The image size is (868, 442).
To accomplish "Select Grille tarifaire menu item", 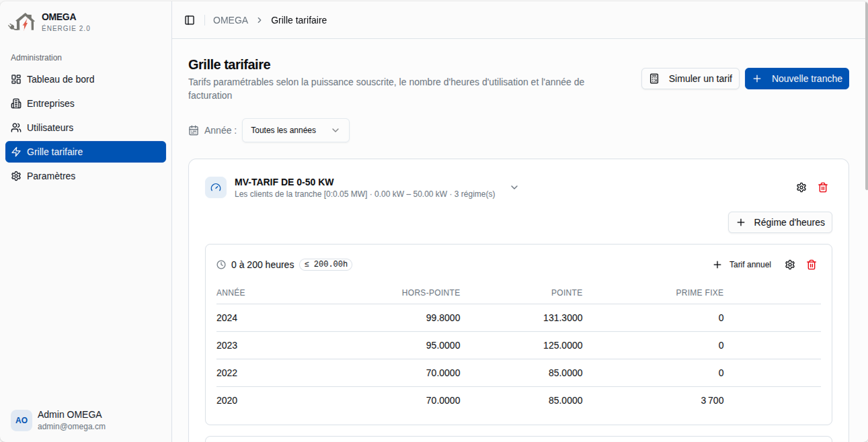I will pyautogui.click(x=85, y=152).
